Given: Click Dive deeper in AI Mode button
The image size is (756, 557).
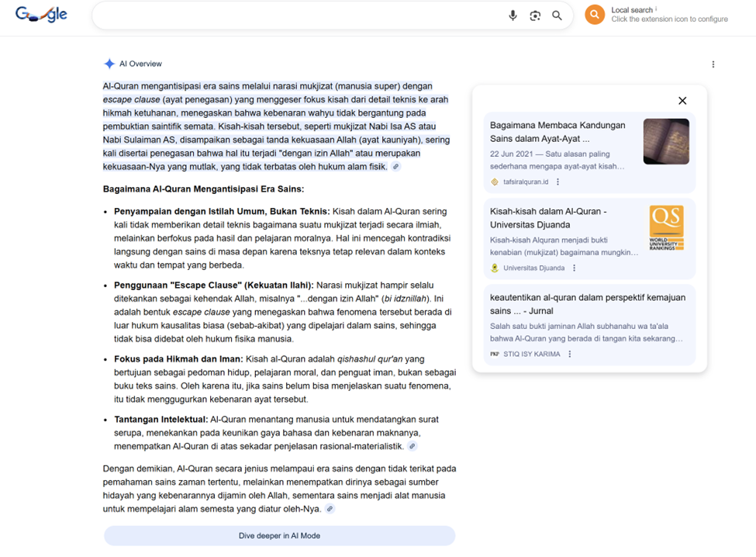Looking at the screenshot, I should (x=279, y=535).
